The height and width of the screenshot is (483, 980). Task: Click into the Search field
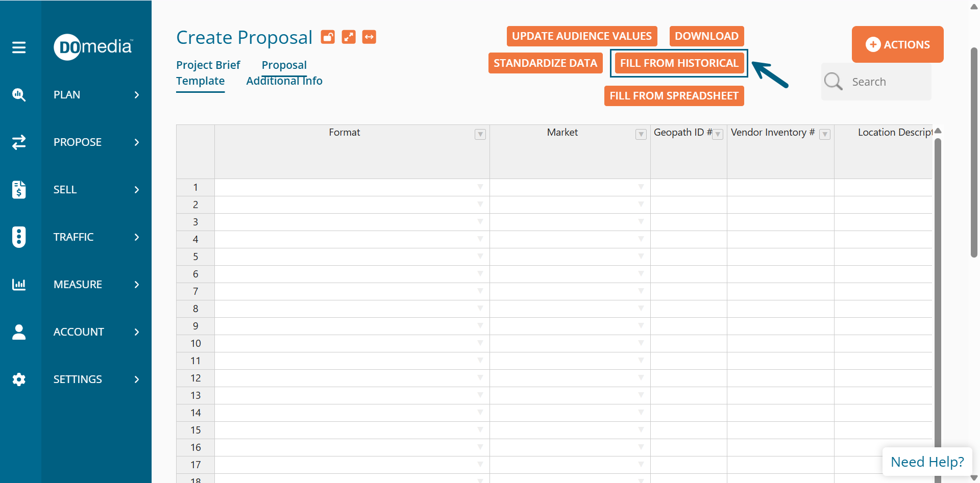[x=888, y=82]
